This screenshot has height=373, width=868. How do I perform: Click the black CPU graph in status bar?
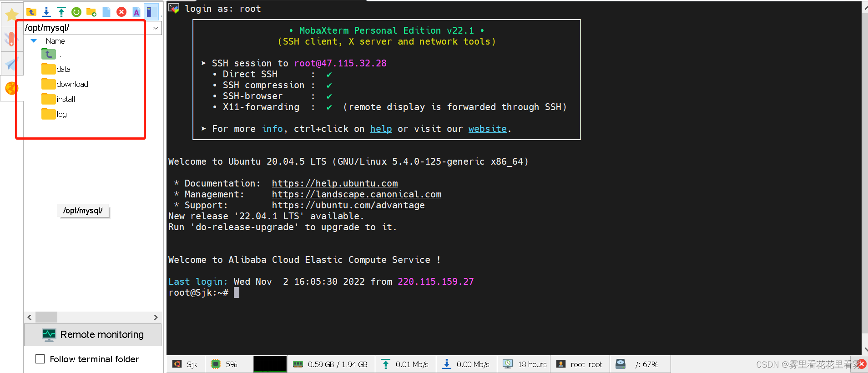tap(270, 364)
